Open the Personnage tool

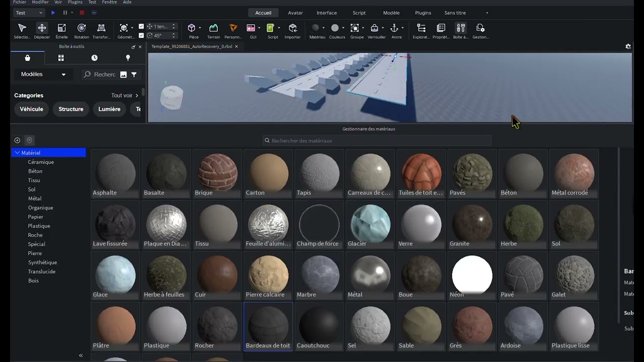(x=233, y=30)
